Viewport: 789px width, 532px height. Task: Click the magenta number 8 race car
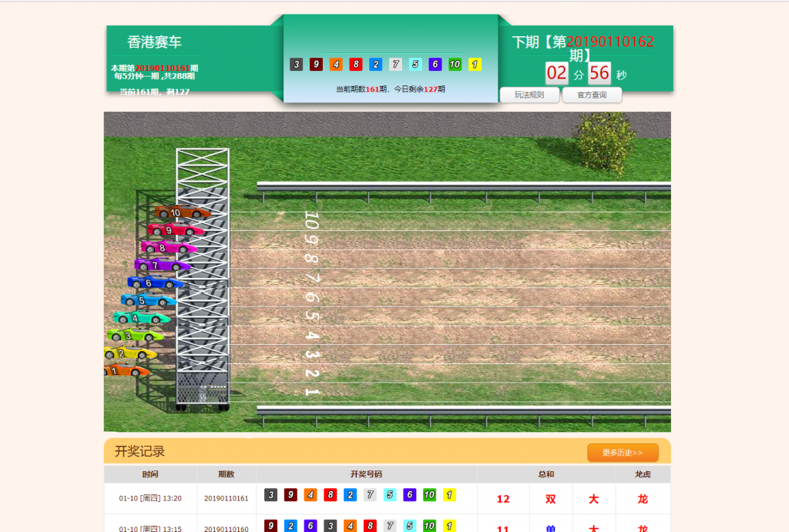coord(168,247)
